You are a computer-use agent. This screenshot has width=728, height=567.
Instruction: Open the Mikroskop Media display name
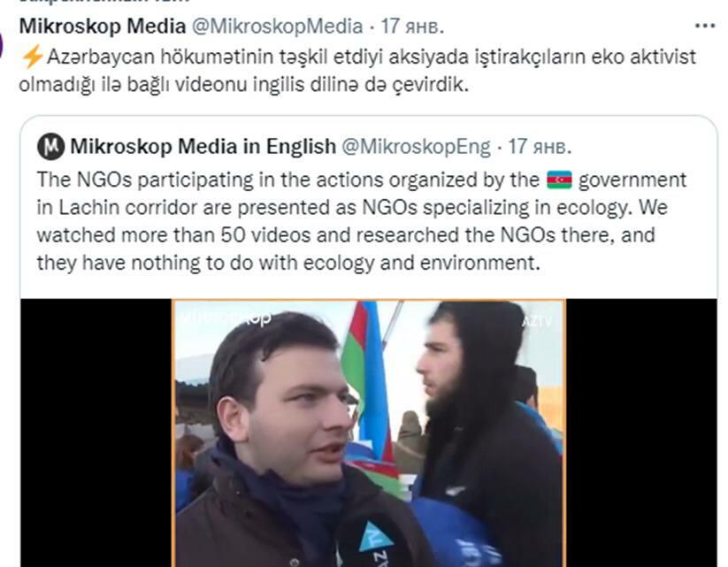[x=103, y=26]
